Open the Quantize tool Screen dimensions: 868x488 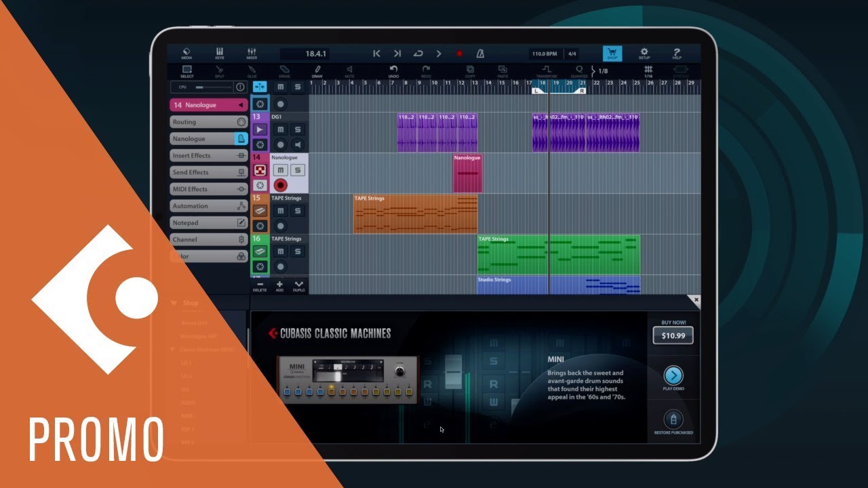(579, 72)
